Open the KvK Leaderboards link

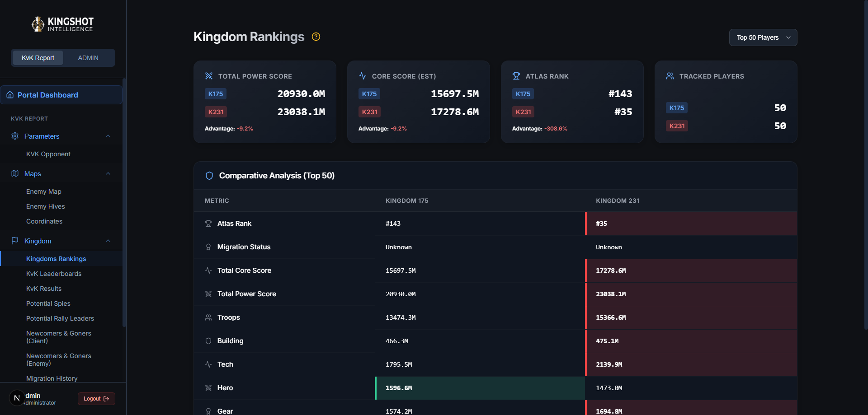tap(54, 274)
